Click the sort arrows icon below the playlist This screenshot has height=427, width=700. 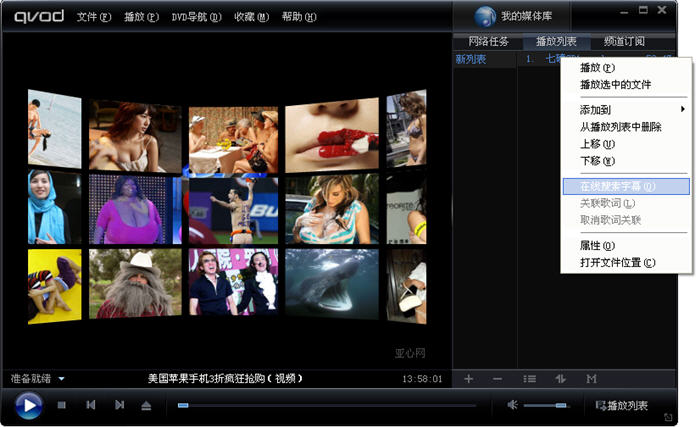tap(561, 379)
